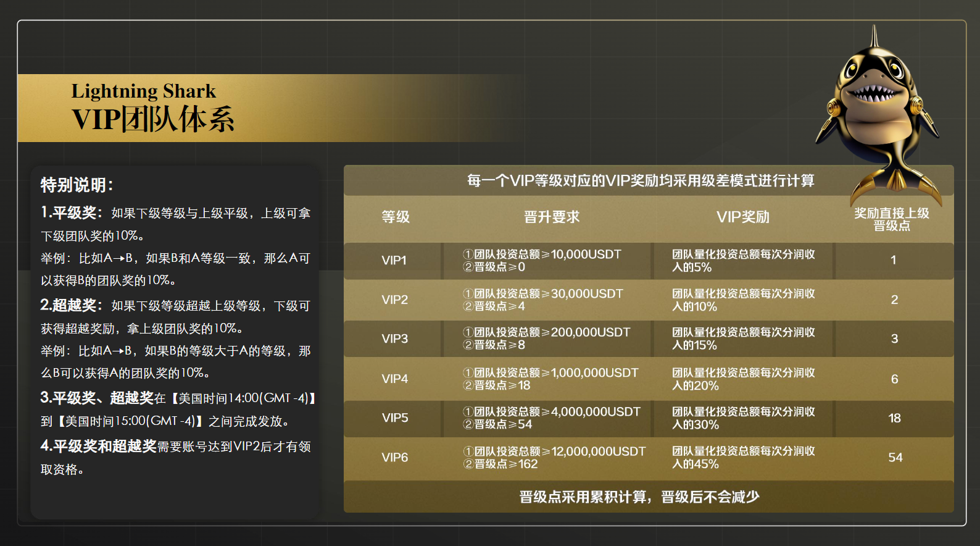The image size is (980, 546).
Task: Select the 等级 column header
Action: (x=395, y=217)
